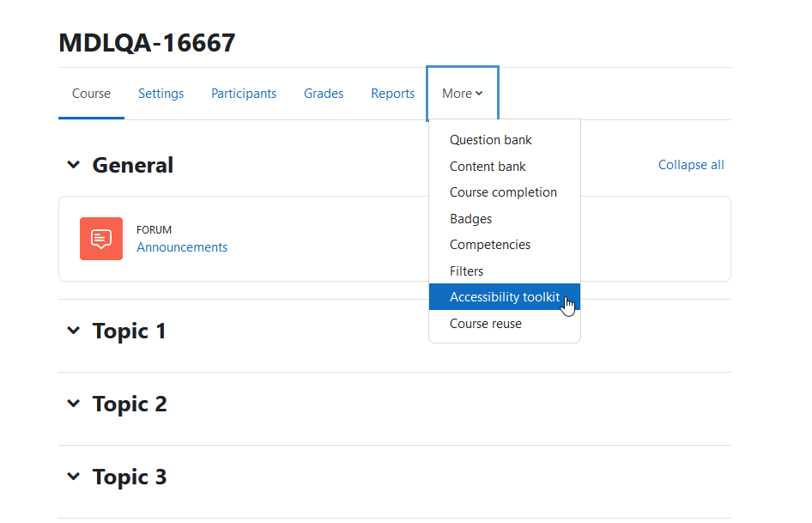Open the Announcements forum icon
Image resolution: width=812 pixels, height=523 pixels.
[101, 239]
